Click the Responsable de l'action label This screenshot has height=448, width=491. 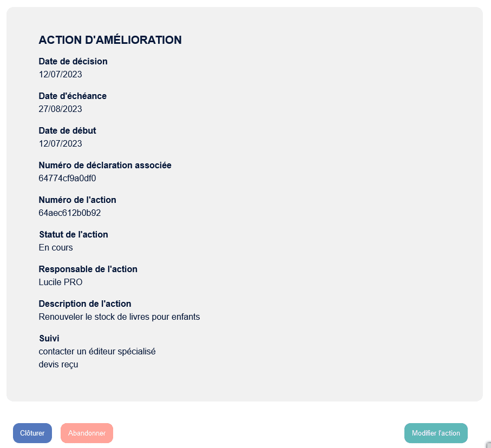(x=88, y=269)
